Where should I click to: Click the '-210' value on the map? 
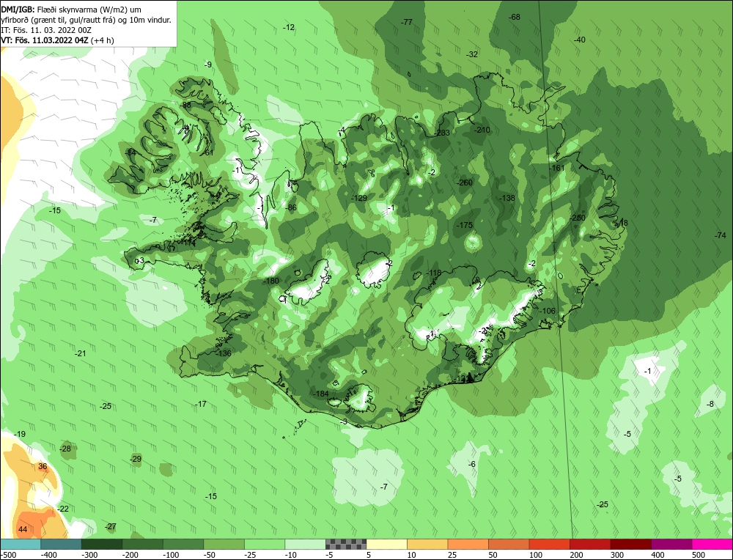(x=482, y=130)
